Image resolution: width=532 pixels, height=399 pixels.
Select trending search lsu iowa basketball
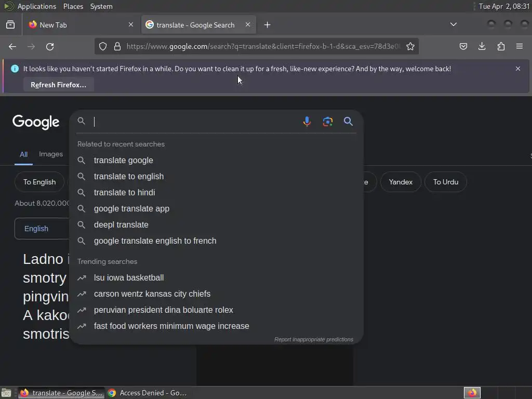[x=217, y=278]
